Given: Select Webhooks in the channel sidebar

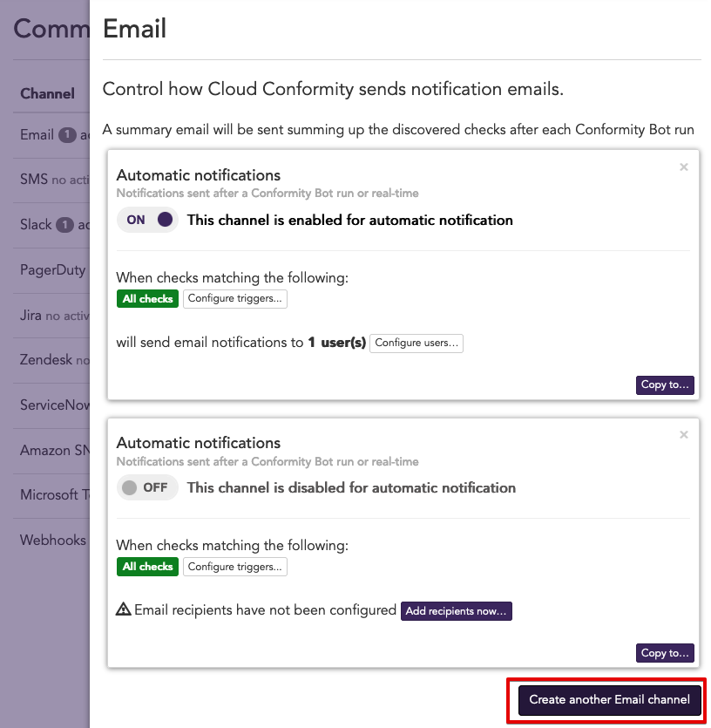Looking at the screenshot, I should coord(51,540).
